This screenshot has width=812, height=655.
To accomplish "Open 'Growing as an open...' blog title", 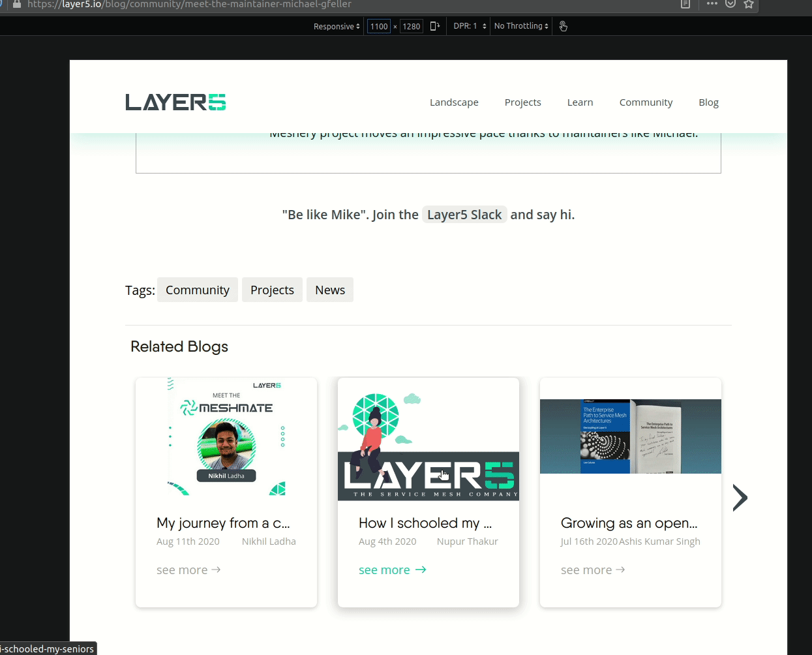I will click(629, 523).
